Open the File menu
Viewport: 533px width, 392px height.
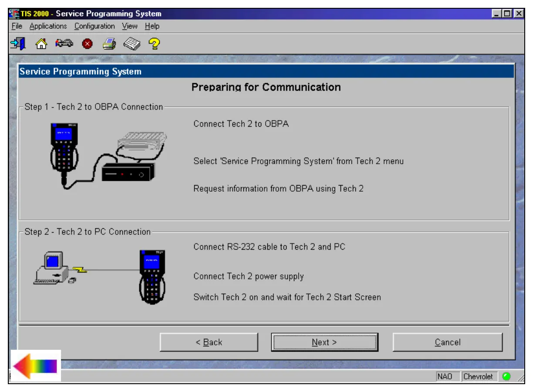[x=17, y=26]
